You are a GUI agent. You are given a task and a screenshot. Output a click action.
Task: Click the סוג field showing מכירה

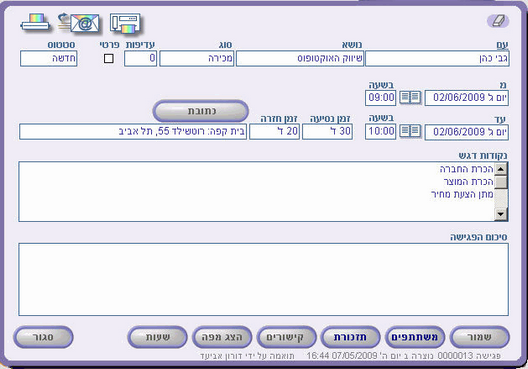click(x=197, y=59)
